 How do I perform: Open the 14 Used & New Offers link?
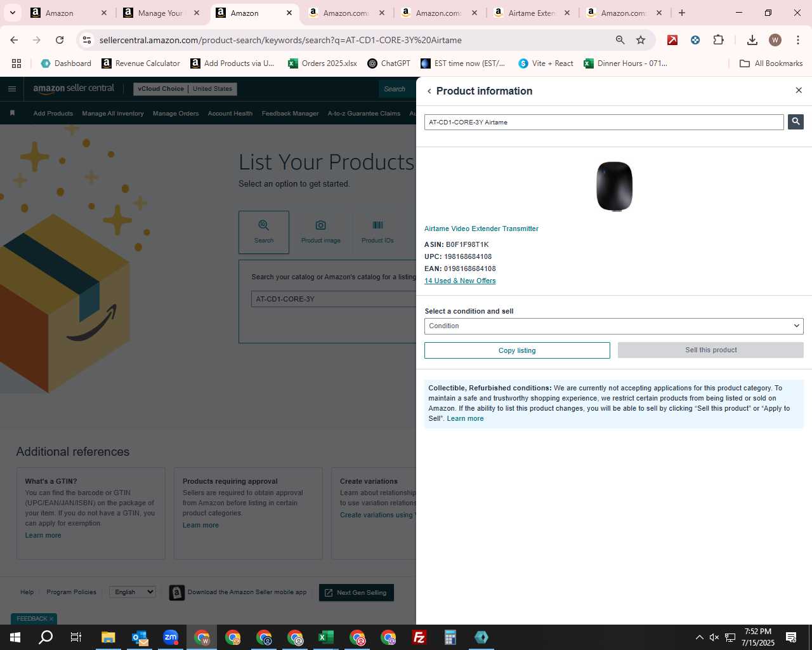(460, 281)
